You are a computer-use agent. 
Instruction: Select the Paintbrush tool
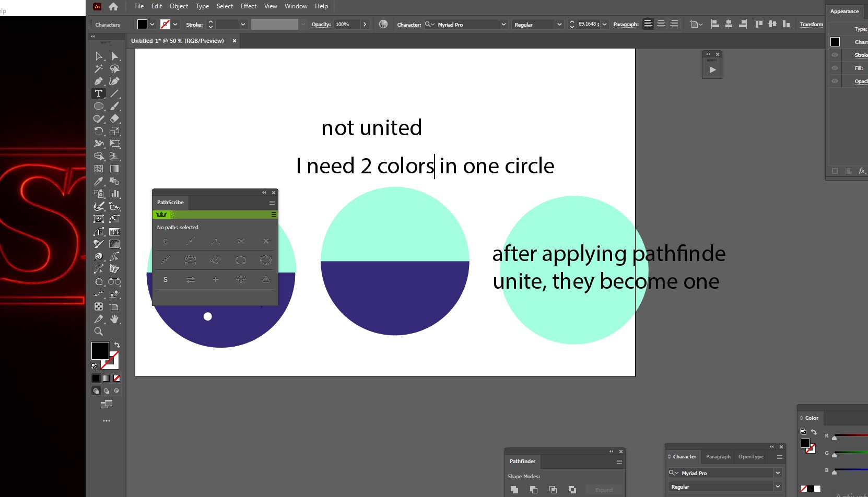point(114,106)
